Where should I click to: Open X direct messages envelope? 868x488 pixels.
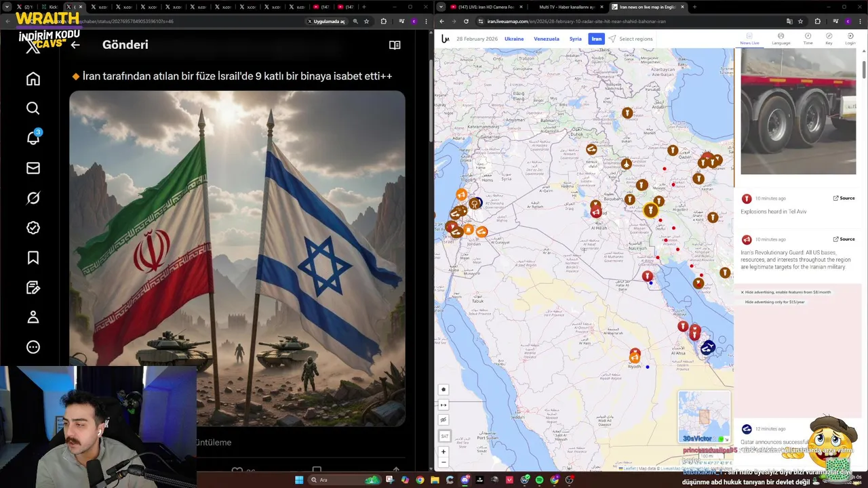click(x=33, y=168)
